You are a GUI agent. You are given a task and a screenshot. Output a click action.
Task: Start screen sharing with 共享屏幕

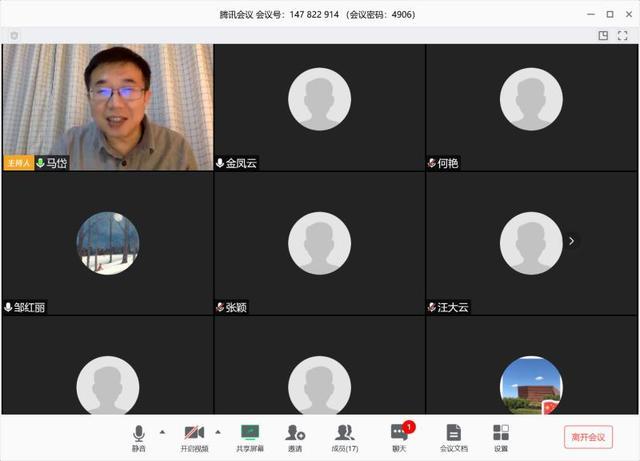click(250, 435)
